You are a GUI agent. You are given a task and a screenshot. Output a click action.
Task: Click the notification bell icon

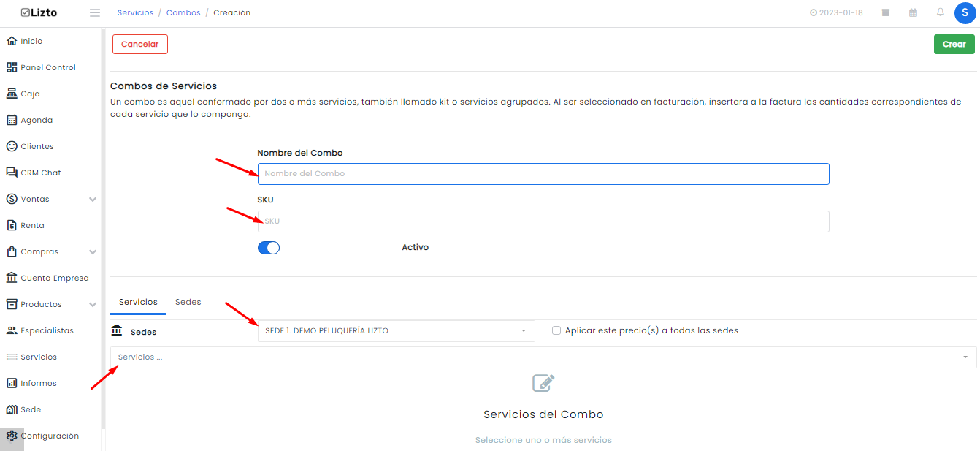tap(941, 12)
